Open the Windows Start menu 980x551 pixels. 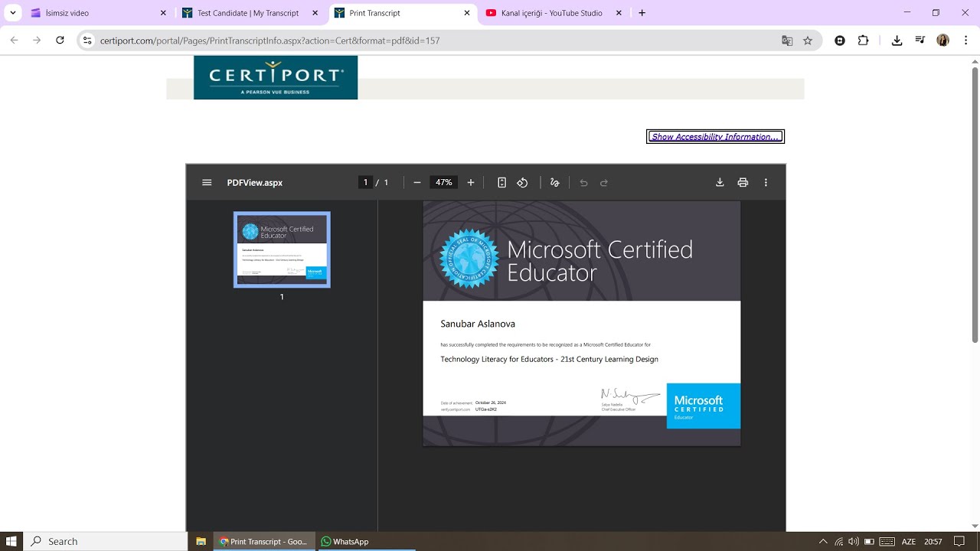(11, 541)
